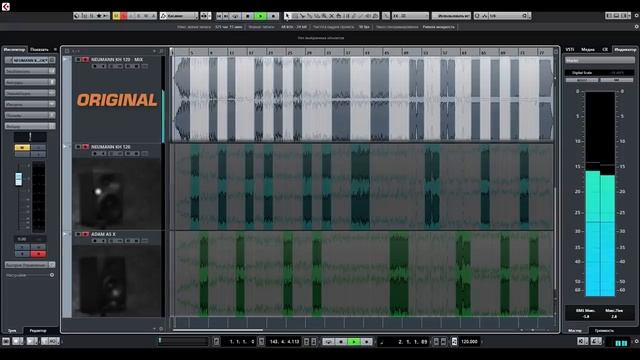Deactivate all solos with red S button
This screenshot has width=640, height=360.
click(124, 16)
